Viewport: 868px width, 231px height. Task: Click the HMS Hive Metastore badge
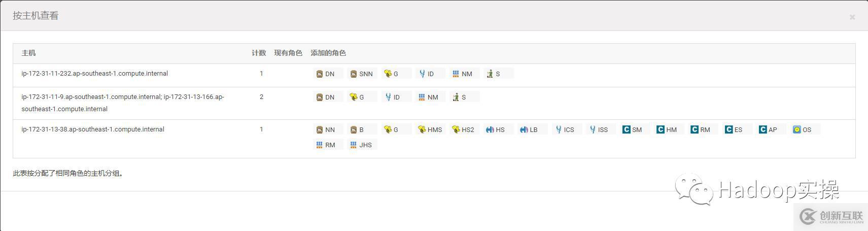[x=430, y=130]
